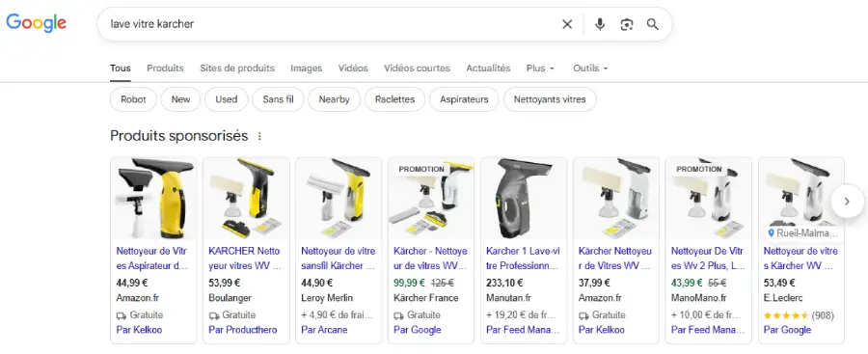Submit search with magnifying glass icon
The width and height of the screenshot is (868, 354).
coord(653,24)
